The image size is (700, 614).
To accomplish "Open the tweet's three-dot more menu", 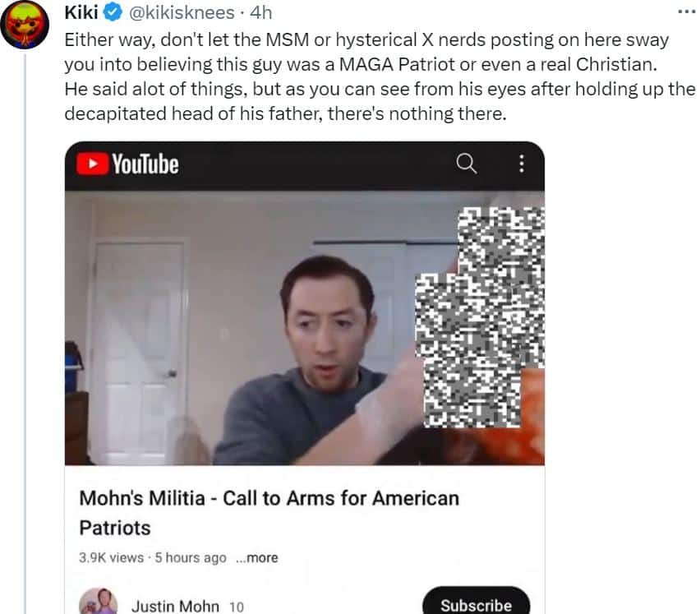I will click(687, 12).
